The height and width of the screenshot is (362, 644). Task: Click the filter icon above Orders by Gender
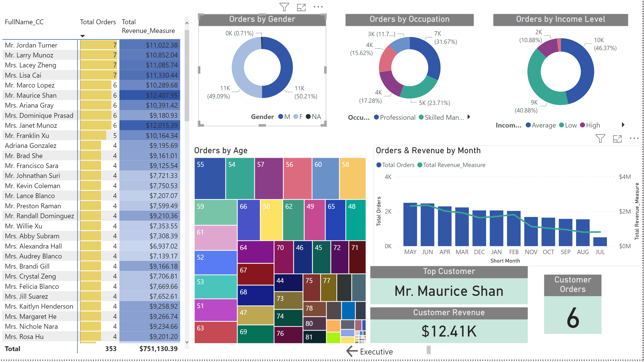[x=284, y=7]
